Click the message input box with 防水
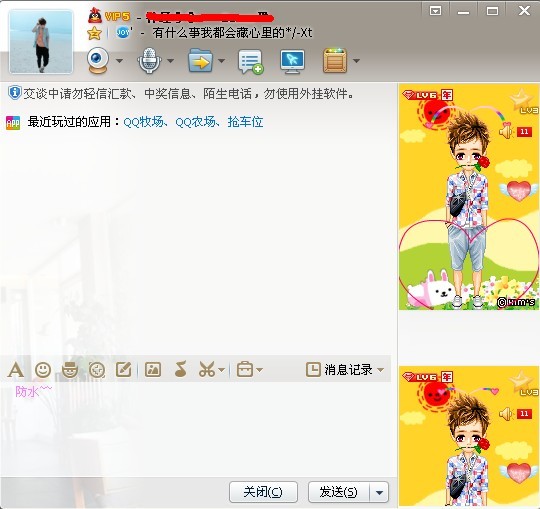The height and width of the screenshot is (509, 540). (x=196, y=429)
